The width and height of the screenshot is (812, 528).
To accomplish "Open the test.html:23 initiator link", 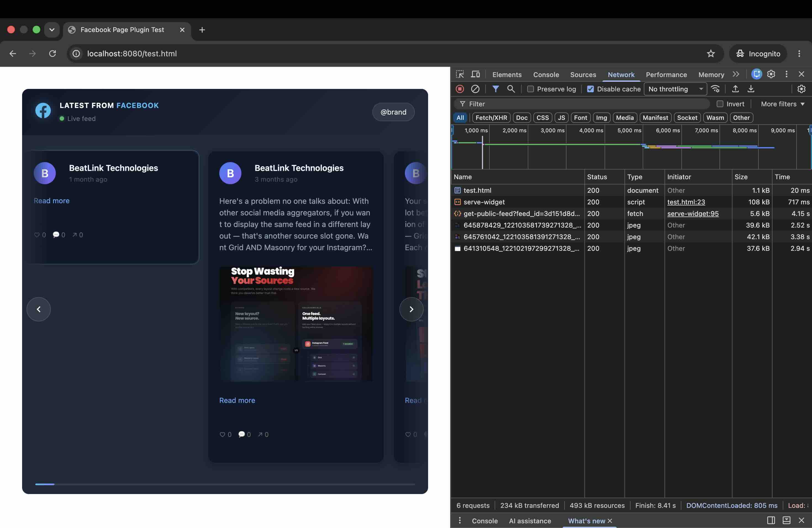I will pyautogui.click(x=686, y=202).
